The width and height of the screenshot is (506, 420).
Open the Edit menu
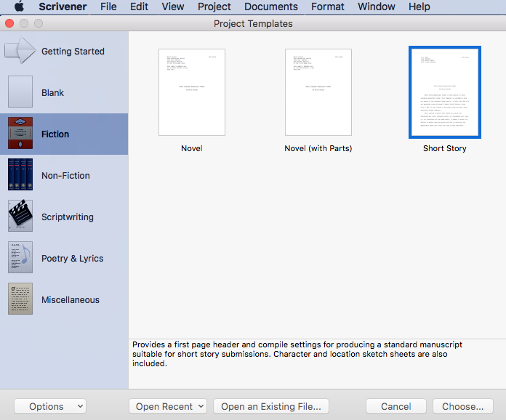pyautogui.click(x=139, y=7)
